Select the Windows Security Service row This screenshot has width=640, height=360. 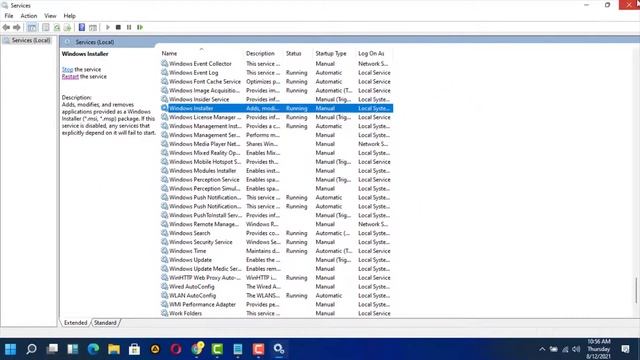tap(276, 242)
